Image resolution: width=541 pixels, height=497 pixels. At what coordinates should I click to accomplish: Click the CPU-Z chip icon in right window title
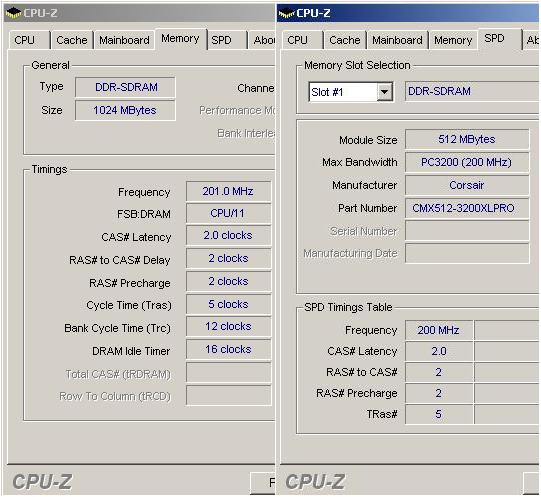click(x=286, y=13)
